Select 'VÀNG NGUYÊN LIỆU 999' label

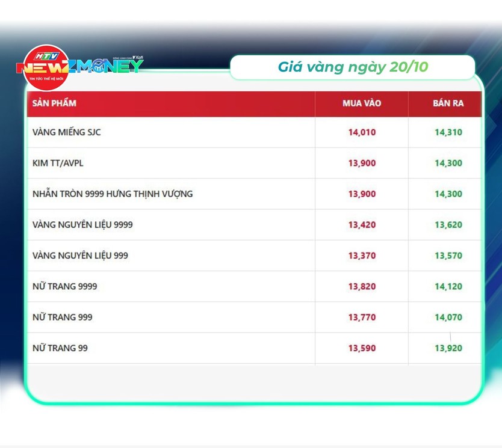(81, 256)
